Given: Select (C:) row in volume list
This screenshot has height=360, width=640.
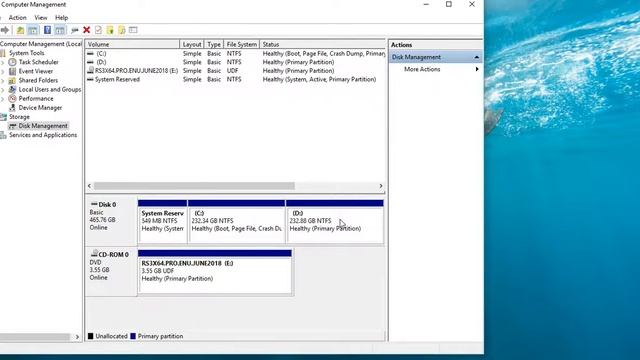Looking at the screenshot, I should point(236,53).
